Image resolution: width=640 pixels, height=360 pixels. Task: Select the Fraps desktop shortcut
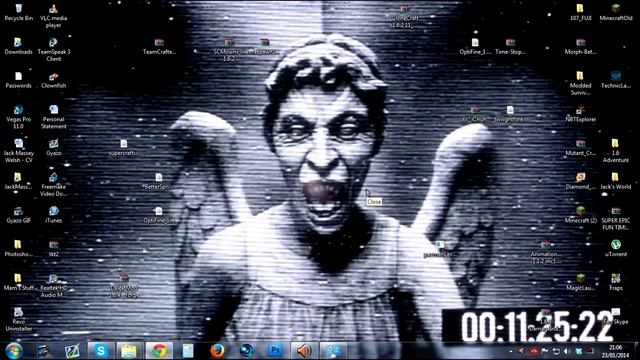click(616, 282)
